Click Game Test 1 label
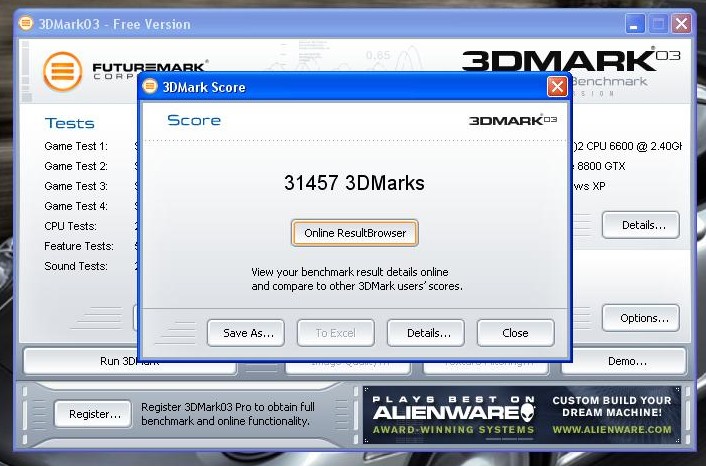 pyautogui.click(x=76, y=146)
